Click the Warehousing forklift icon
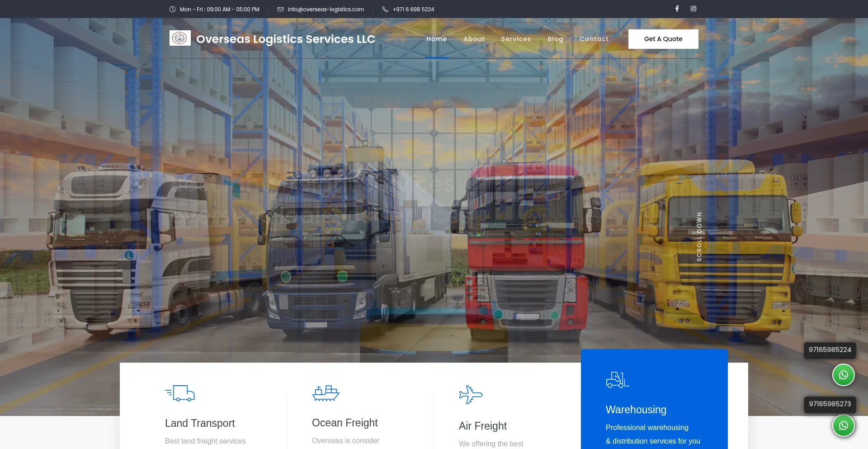The width and height of the screenshot is (868, 449). [618, 380]
